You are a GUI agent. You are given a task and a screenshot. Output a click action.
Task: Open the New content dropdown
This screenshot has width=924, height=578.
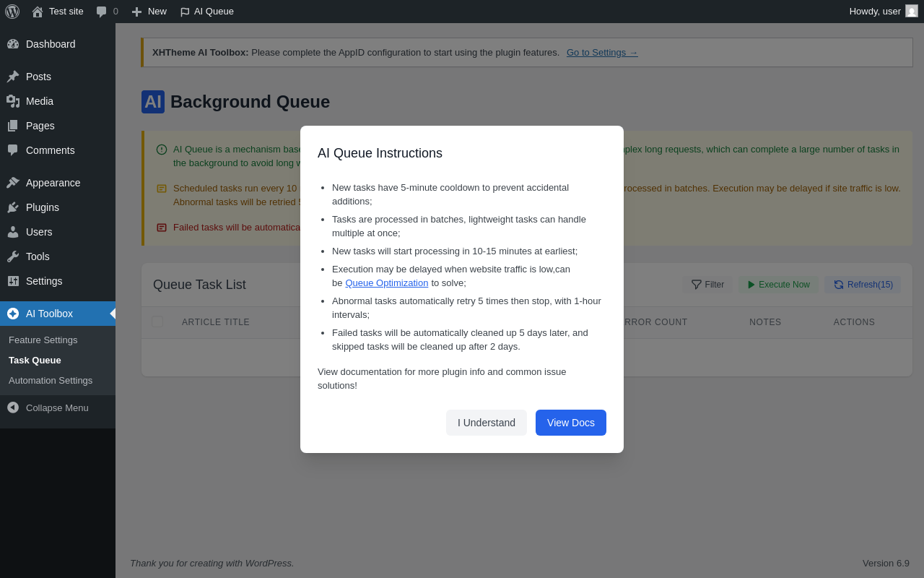coord(149,12)
